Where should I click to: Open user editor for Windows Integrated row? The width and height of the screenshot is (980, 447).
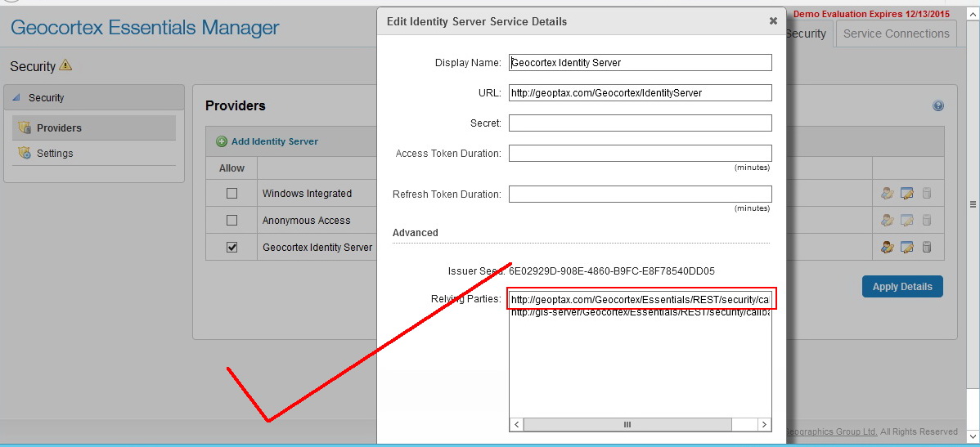887,194
